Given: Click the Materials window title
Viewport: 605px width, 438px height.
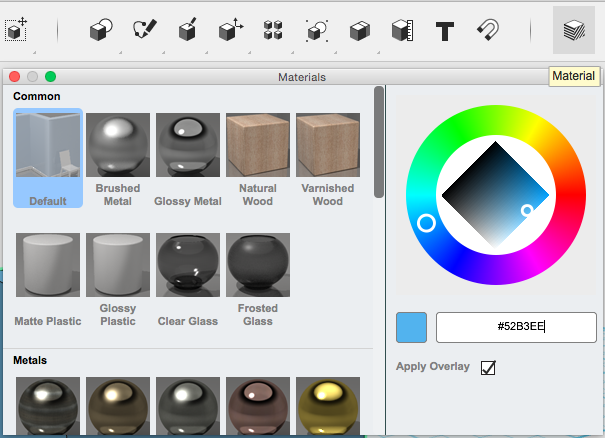Looking at the screenshot, I should [302, 77].
